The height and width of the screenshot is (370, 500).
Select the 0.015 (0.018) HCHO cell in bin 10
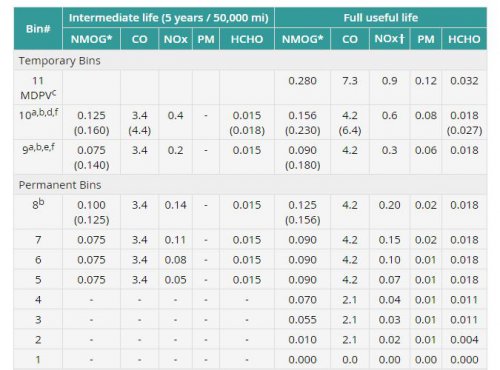[x=247, y=123]
